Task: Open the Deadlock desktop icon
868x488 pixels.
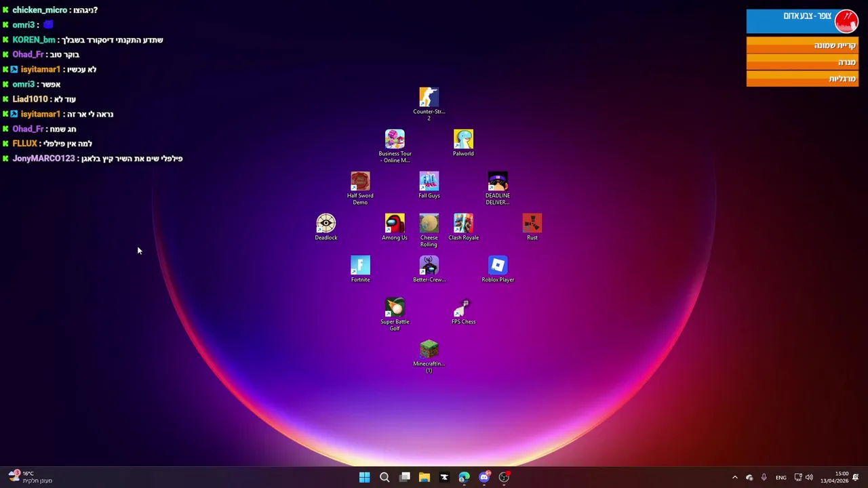Action: click(325, 226)
